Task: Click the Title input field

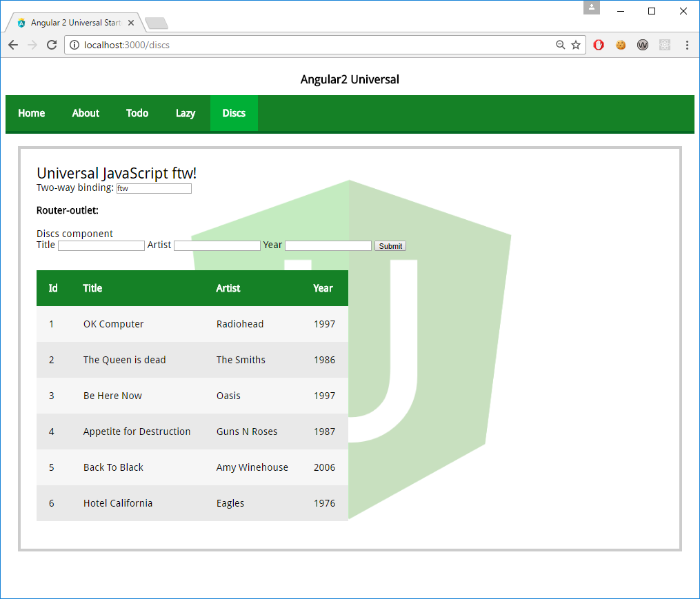Action: 101,245
